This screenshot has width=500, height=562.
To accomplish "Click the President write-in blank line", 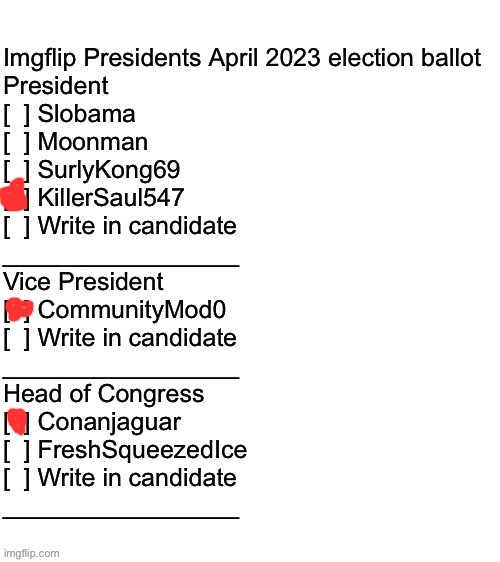I will pos(121,266).
